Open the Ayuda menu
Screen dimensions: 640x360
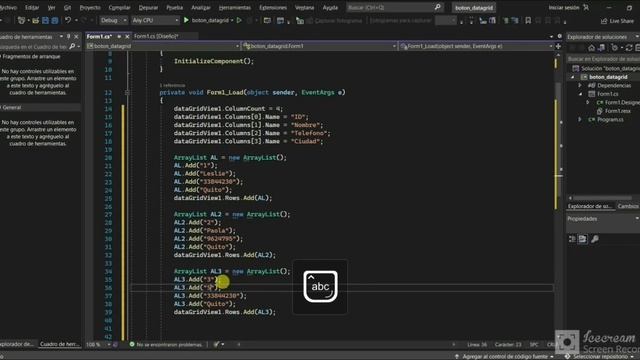pyautogui.click(x=330, y=7)
